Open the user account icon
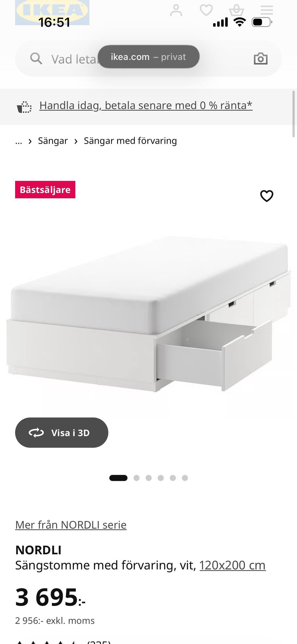 tap(176, 10)
